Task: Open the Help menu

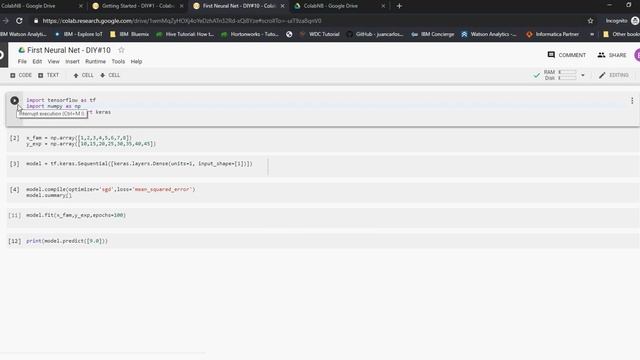Action: coord(136,62)
